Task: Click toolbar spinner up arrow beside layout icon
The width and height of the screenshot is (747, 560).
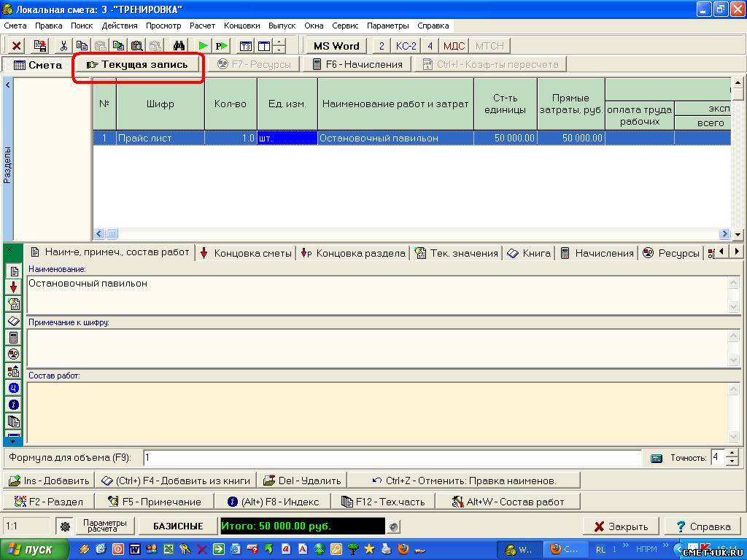Action: tap(279, 42)
